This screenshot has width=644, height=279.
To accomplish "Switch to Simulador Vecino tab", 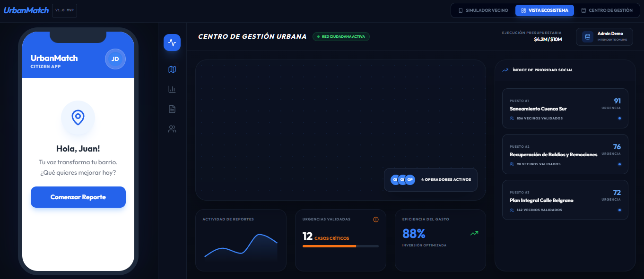I will coord(483,10).
